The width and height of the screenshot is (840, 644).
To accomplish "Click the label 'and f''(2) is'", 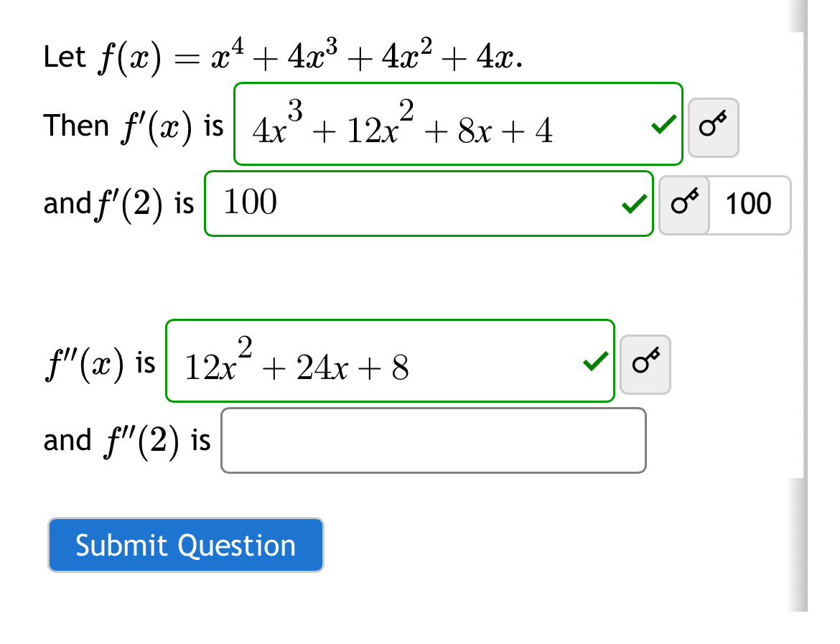I will (126, 440).
